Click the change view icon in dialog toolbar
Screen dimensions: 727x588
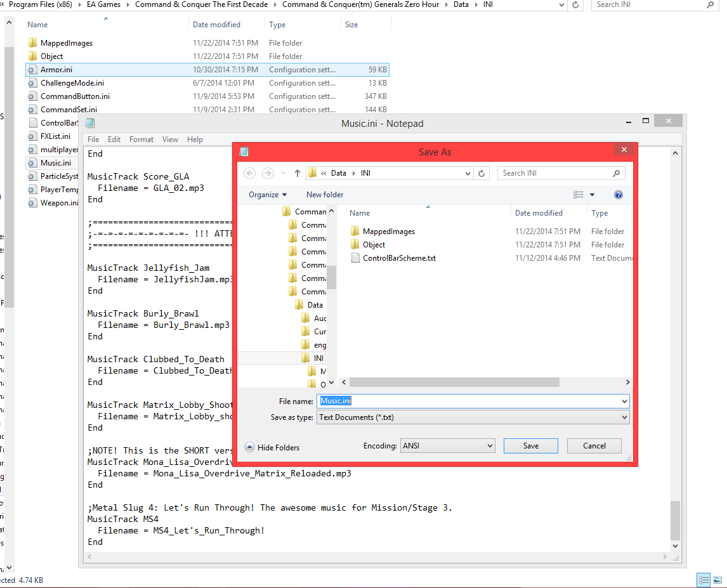point(579,195)
